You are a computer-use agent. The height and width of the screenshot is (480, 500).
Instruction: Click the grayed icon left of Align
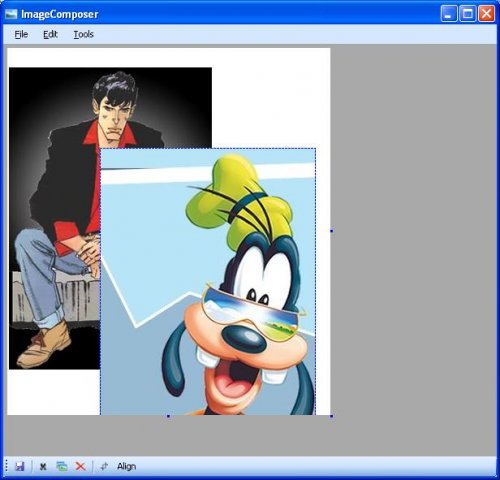pyautogui.click(x=104, y=466)
